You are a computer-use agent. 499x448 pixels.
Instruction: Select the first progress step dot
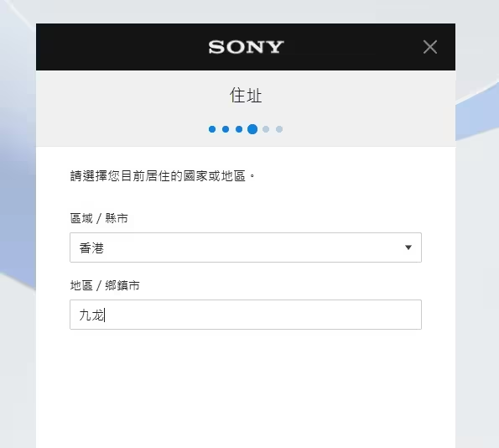(212, 129)
